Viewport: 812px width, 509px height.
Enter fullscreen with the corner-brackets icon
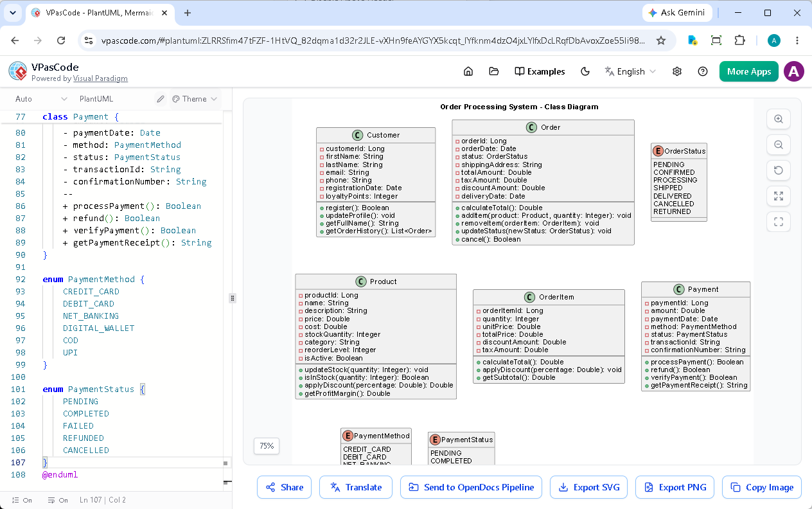779,222
